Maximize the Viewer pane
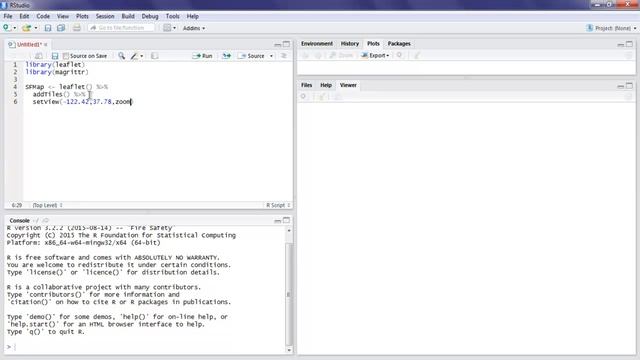The width and height of the screenshot is (640, 360). pos(629,85)
